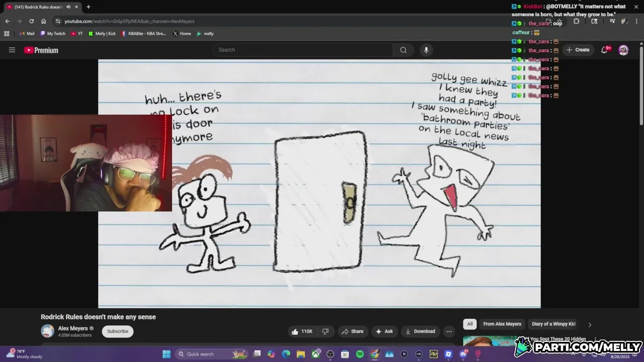Open the browser extensions puzzle icon
Screen dimensions: 644x362
577,21
